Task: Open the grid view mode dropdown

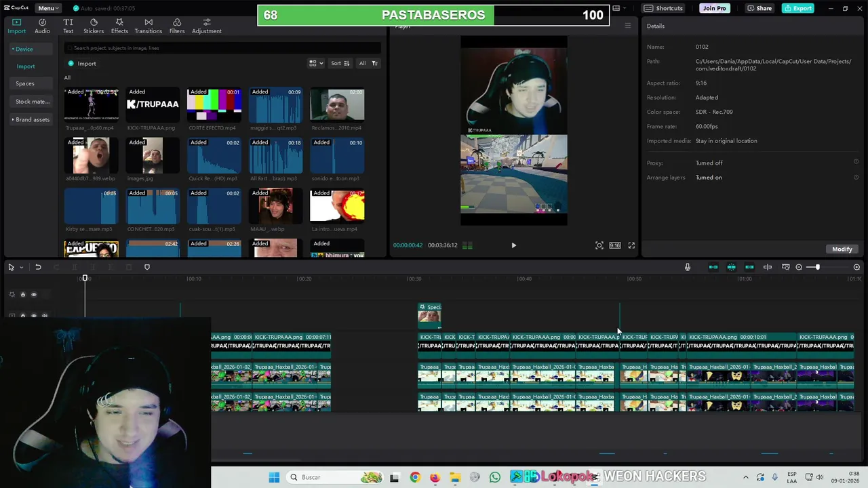Action: (316, 63)
